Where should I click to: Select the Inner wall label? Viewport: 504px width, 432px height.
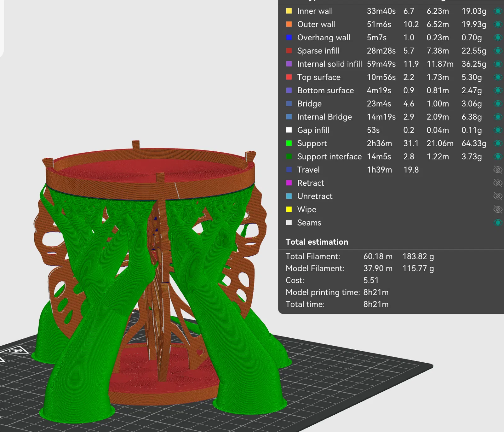point(315,11)
